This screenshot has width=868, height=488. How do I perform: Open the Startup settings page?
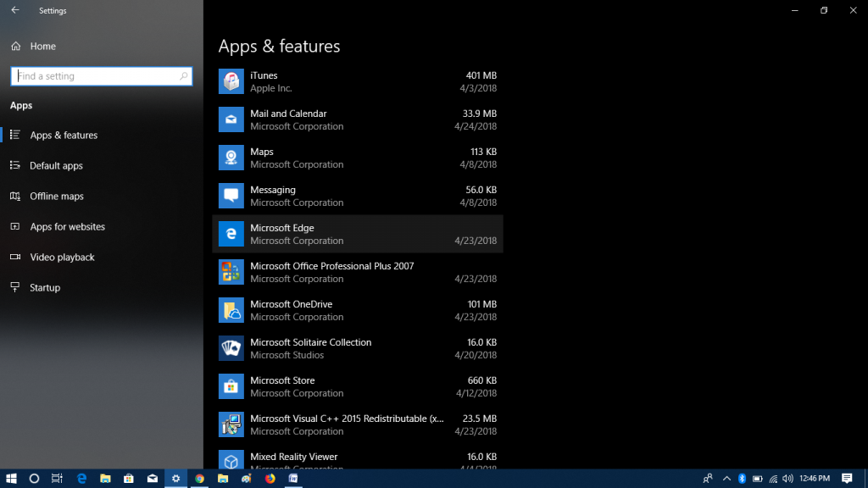click(x=48, y=287)
